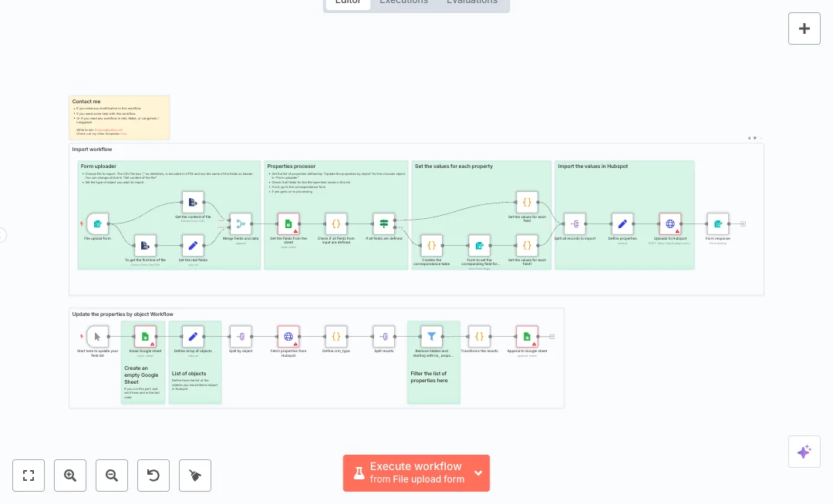Switch to the Executions tab
The image size is (833, 504).
click(403, 3)
